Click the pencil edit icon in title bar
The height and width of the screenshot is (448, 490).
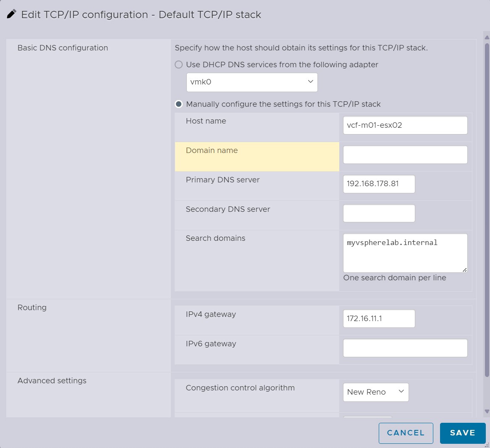(x=11, y=13)
